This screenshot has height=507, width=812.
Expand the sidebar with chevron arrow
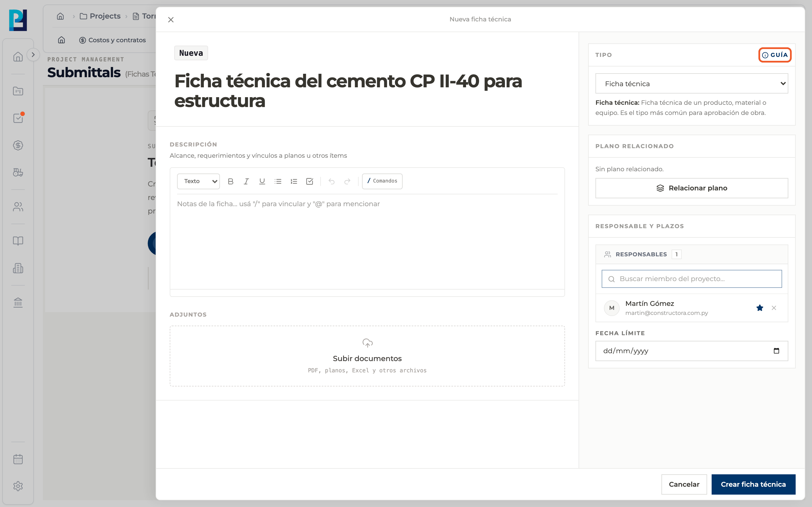pyautogui.click(x=33, y=55)
